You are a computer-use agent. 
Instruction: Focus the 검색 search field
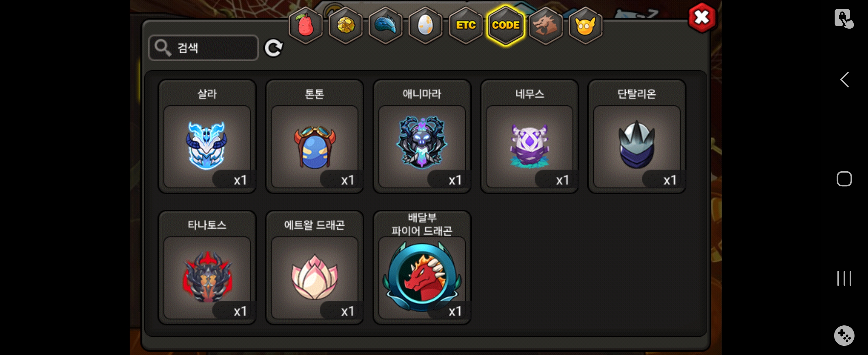(x=204, y=48)
